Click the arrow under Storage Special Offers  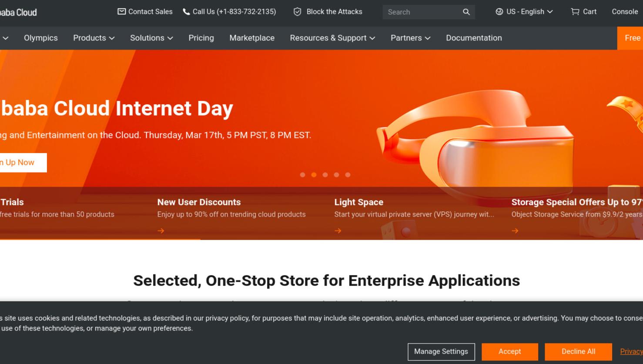pos(515,231)
